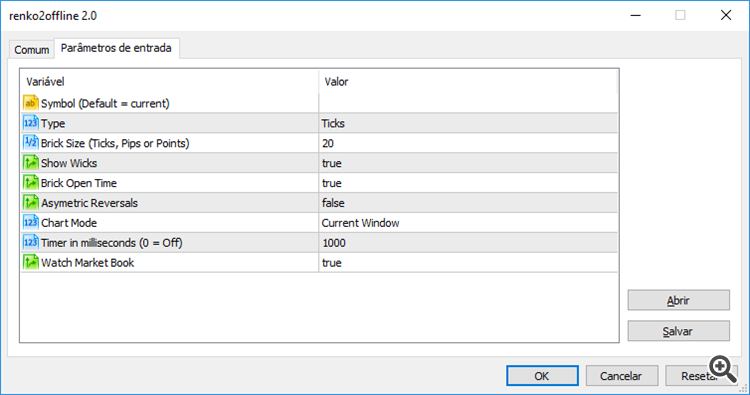Click the Valor column header

point(468,82)
